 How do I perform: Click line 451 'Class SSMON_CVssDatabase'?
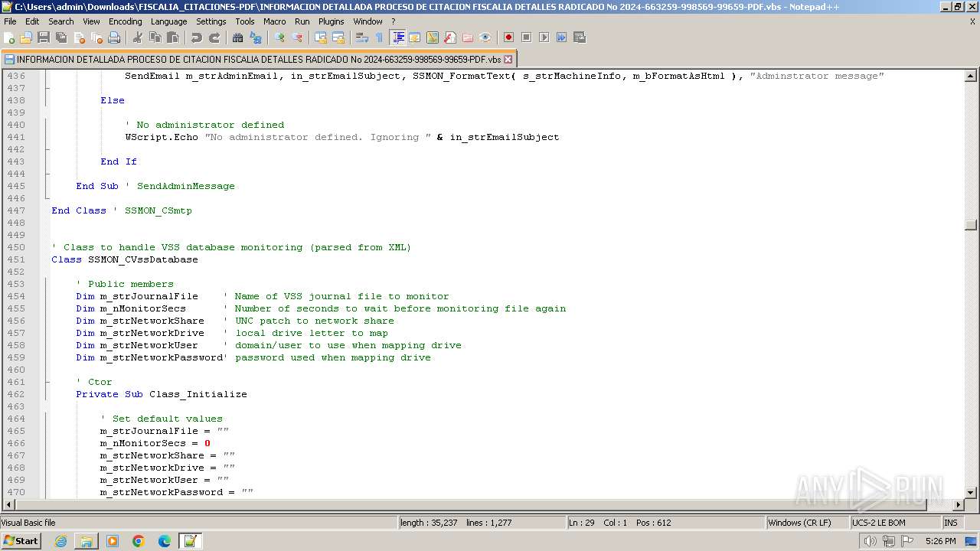point(125,259)
